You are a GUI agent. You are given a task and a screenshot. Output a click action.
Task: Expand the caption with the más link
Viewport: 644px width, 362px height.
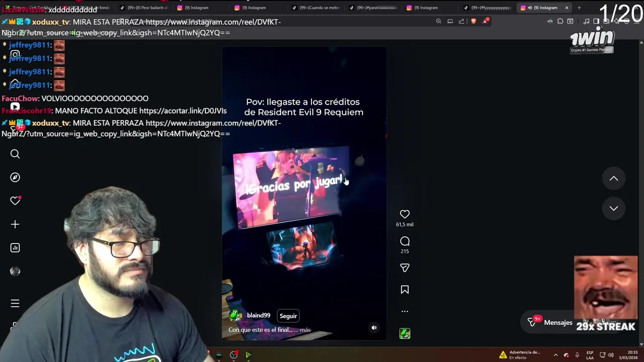[305, 330]
